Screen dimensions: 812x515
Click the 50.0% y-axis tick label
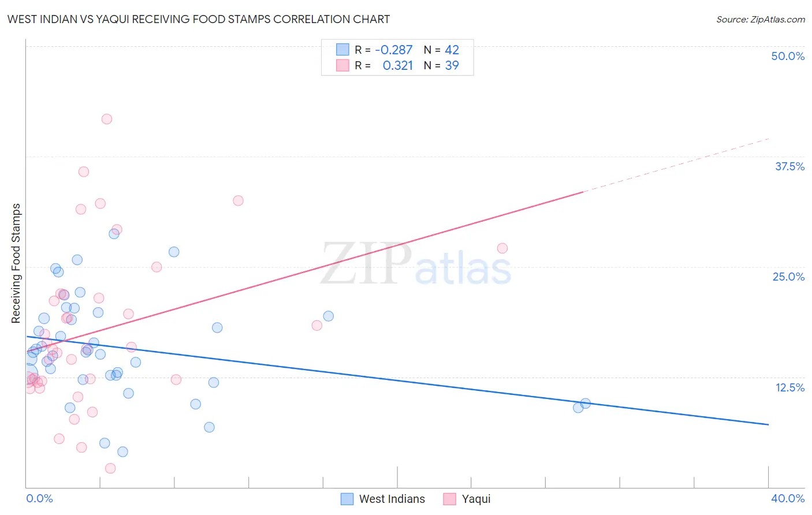tap(788, 56)
